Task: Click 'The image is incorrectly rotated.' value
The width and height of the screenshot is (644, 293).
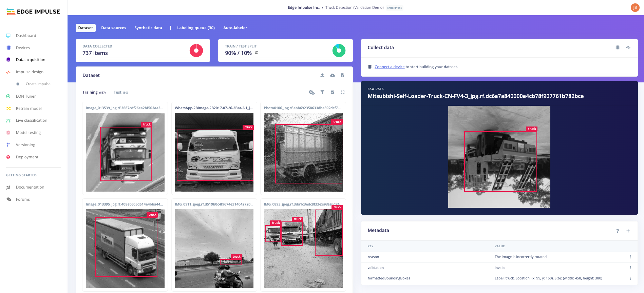Action: point(521,257)
